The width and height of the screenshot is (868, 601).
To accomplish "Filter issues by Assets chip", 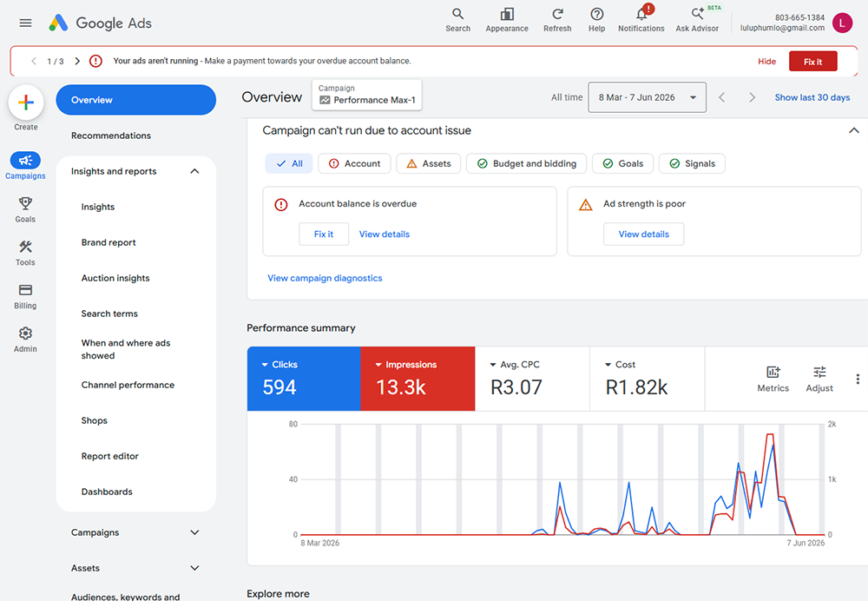I will tap(429, 163).
